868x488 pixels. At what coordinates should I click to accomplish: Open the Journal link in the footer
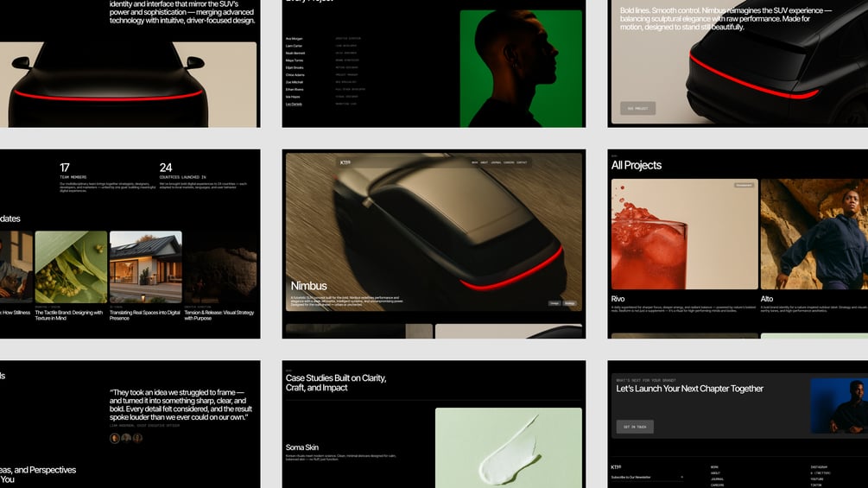tap(718, 479)
